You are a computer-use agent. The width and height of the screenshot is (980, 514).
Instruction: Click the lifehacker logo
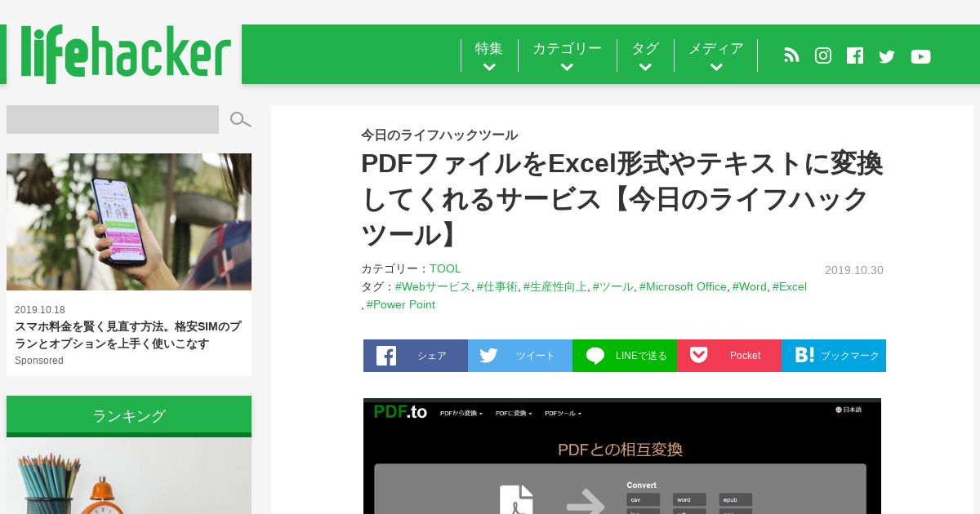tap(125, 55)
